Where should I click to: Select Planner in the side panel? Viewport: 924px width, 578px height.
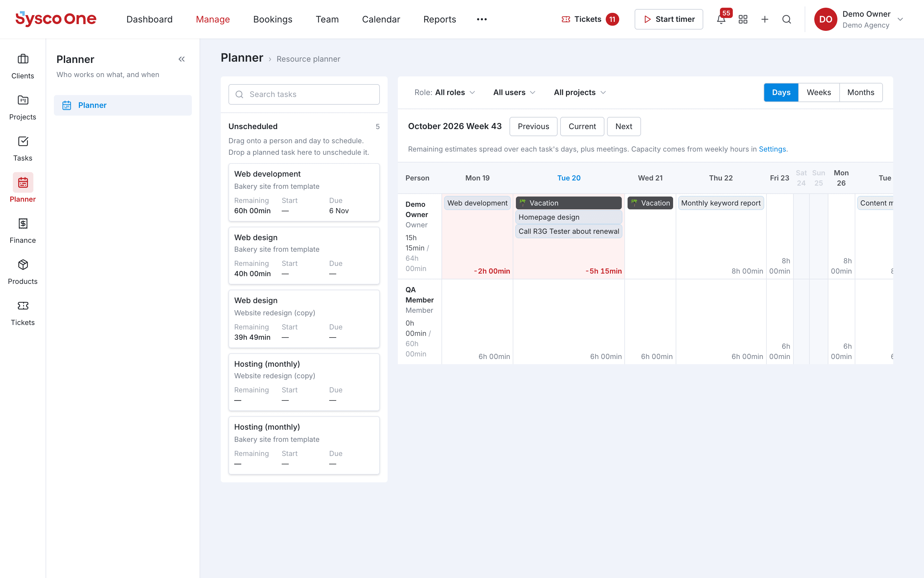(123, 106)
